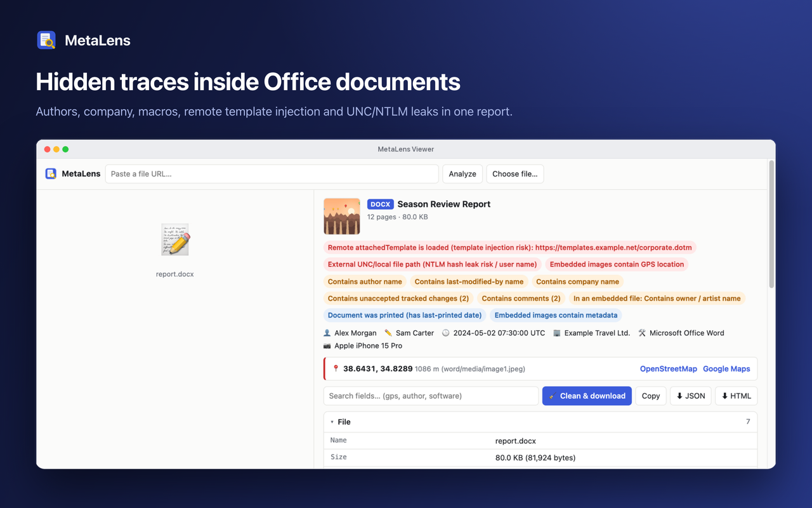This screenshot has width=812, height=508.
Task: Click the Contains company name tag
Action: point(577,281)
